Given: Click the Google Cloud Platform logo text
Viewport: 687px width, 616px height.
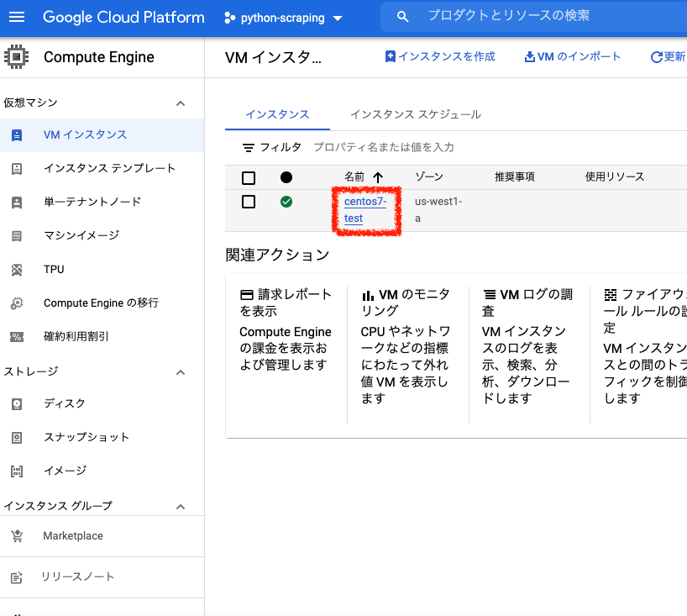Looking at the screenshot, I should click(x=123, y=17).
